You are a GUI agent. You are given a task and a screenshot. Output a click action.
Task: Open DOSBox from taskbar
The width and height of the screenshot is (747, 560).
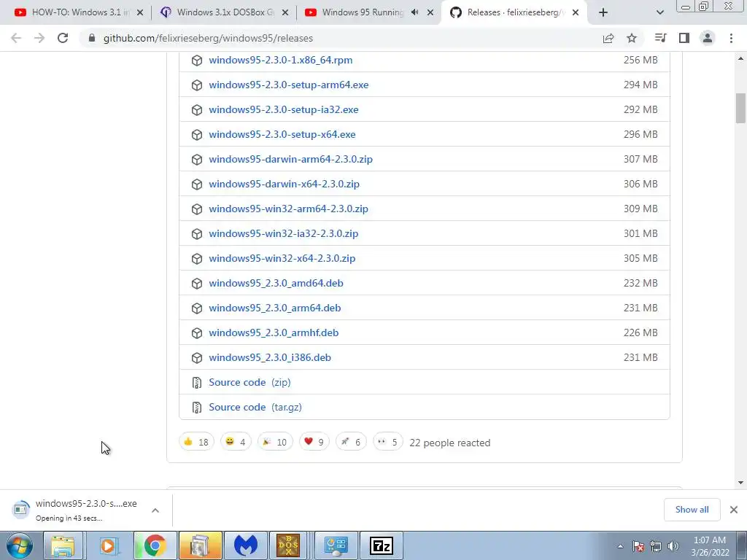(x=288, y=545)
